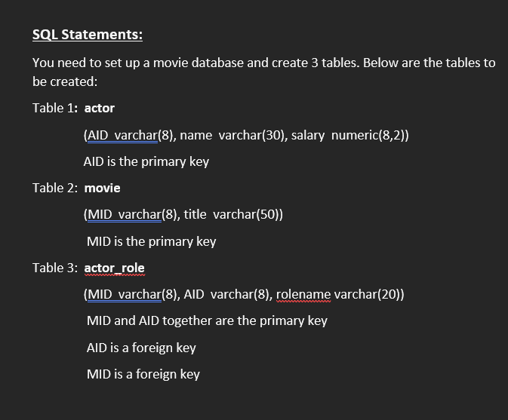The width and height of the screenshot is (508, 420).
Task: Click the SQL Statements heading
Action: coord(88,35)
